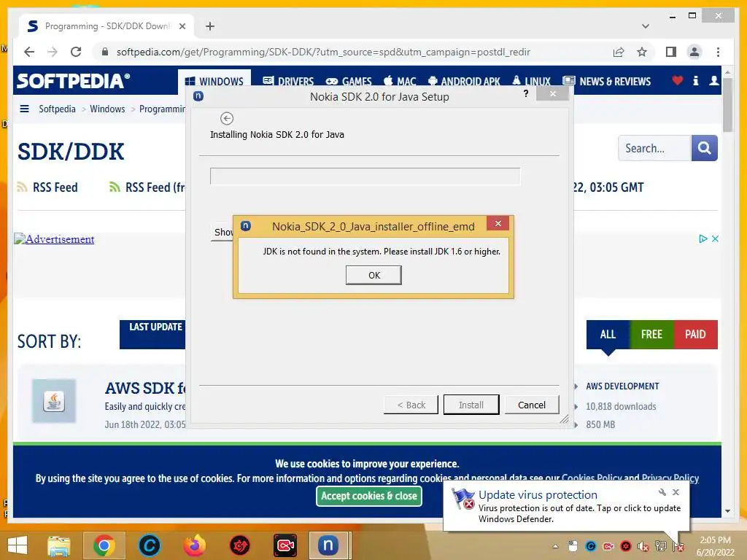The width and height of the screenshot is (747, 560).
Task: Click the page vertical scrollbar thumb
Action: click(727, 105)
